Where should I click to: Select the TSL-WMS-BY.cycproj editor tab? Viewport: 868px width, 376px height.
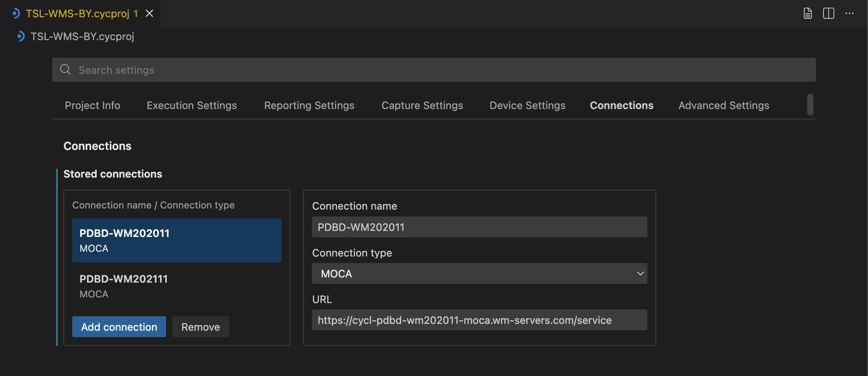[80, 13]
